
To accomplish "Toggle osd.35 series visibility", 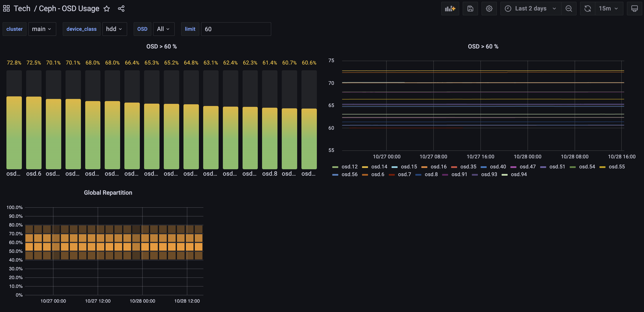I will click(x=468, y=167).
